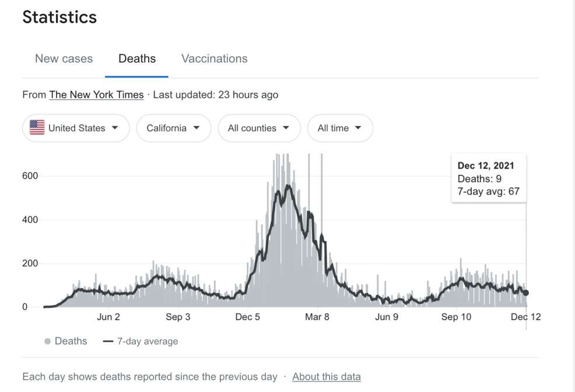575x392 pixels.
Task: Click the Statistics heading
Action: point(59,17)
